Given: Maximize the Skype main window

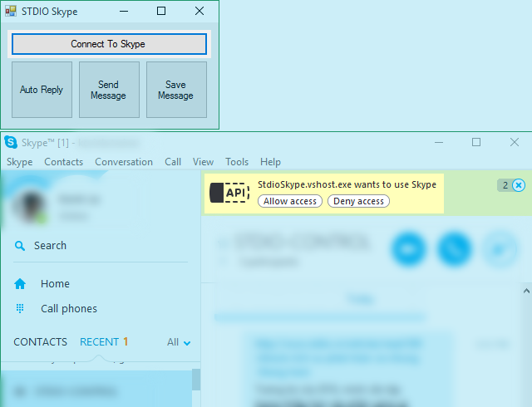Looking at the screenshot, I should point(476,142).
